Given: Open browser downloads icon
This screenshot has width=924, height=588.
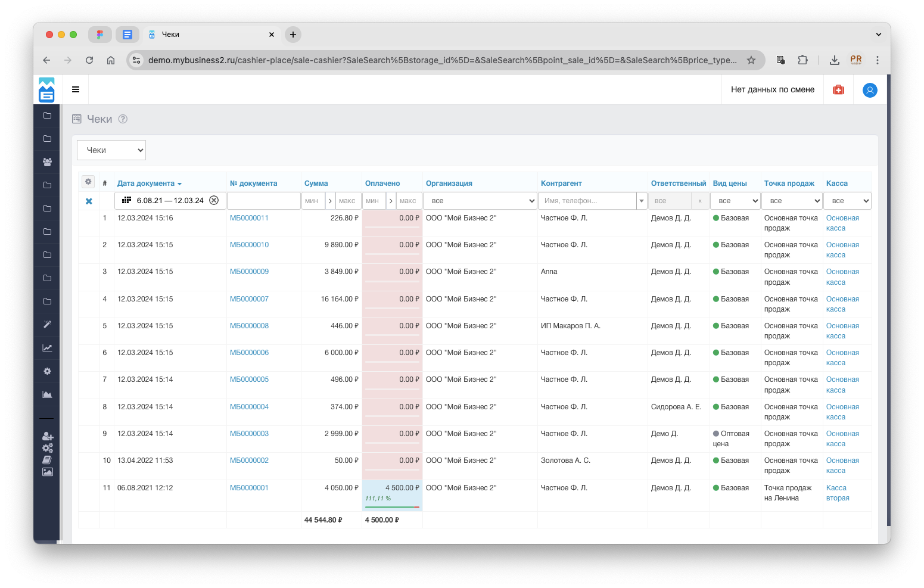Looking at the screenshot, I should [835, 60].
